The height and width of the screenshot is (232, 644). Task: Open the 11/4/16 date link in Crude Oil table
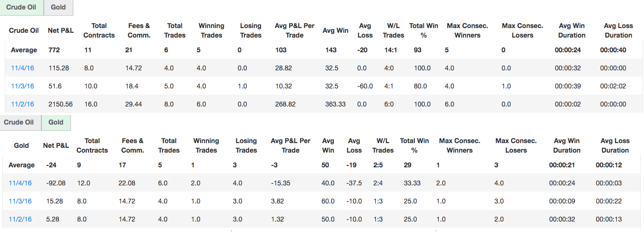click(x=22, y=68)
